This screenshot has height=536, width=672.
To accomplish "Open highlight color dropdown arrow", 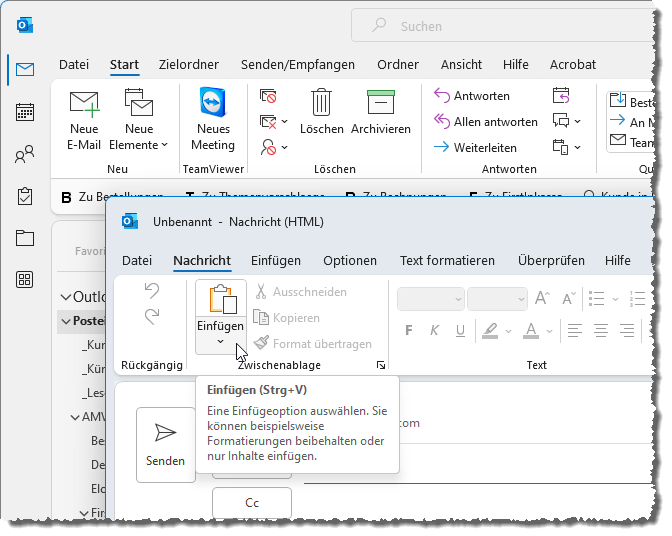I will click(x=508, y=331).
